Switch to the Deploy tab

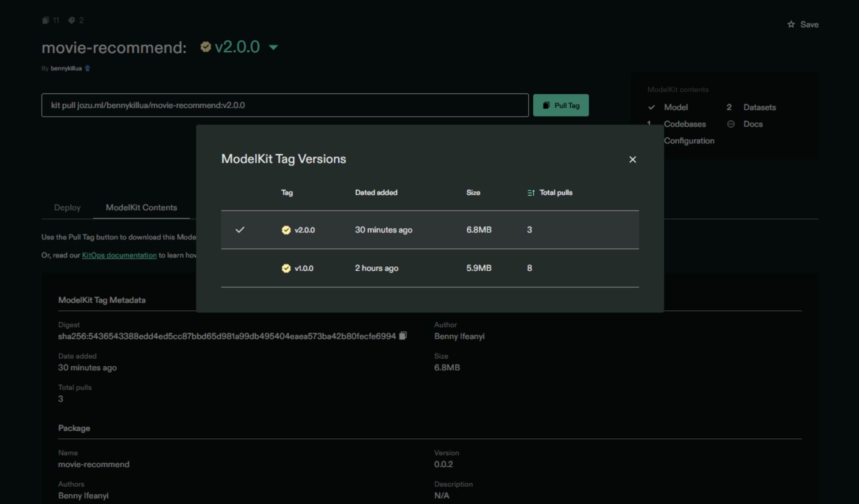67,208
